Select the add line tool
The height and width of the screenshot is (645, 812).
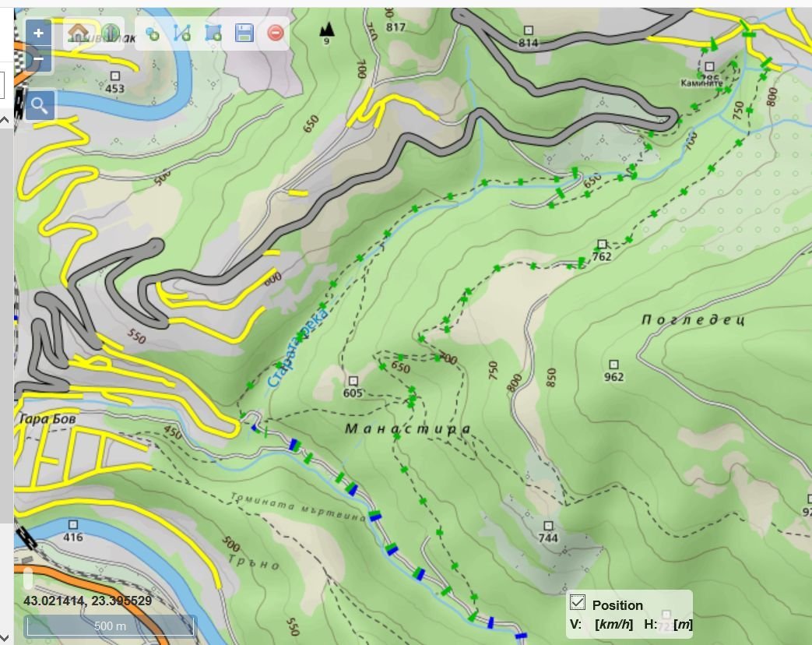point(182,33)
